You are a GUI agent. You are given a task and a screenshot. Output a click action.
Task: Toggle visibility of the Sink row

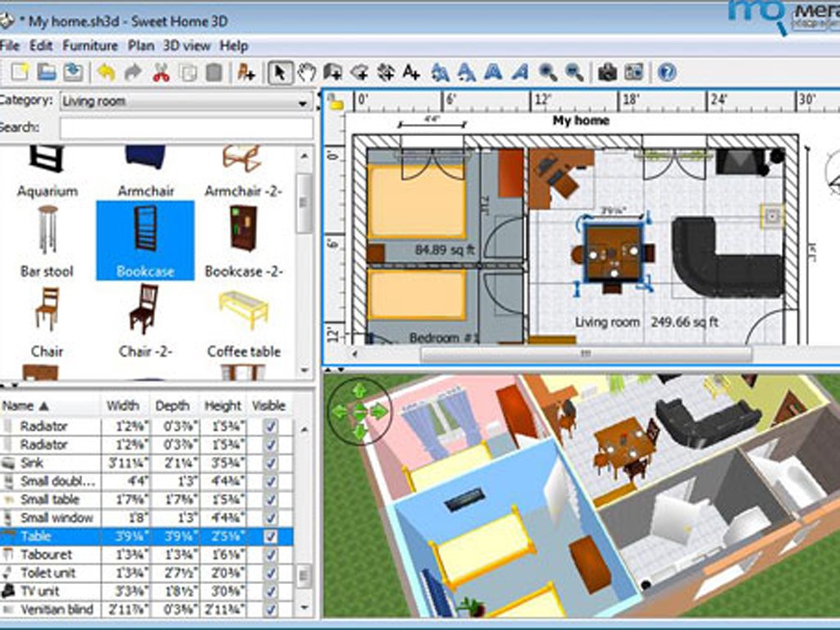point(271,463)
